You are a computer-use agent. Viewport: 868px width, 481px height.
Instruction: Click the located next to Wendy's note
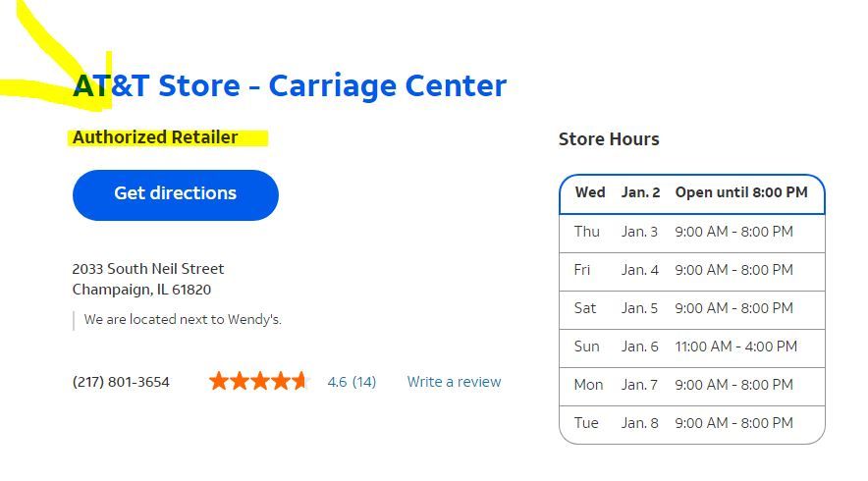pyautogui.click(x=183, y=320)
